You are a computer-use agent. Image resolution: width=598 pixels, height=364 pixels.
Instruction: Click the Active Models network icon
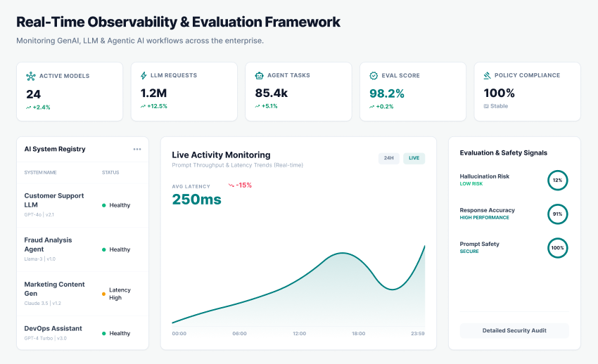pos(30,76)
